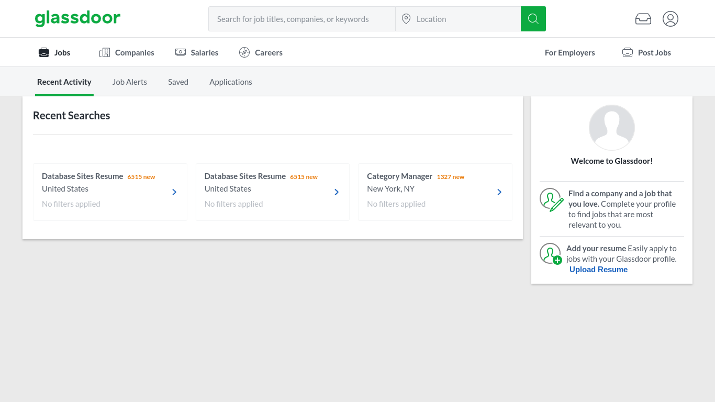The height and width of the screenshot is (402, 715).
Task: Go to For Employers link
Action: pos(570,52)
